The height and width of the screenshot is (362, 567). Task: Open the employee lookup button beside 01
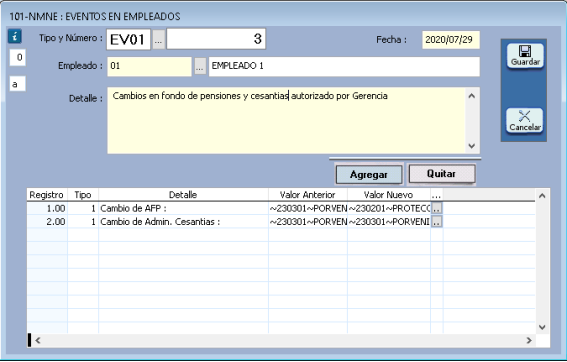click(x=200, y=67)
